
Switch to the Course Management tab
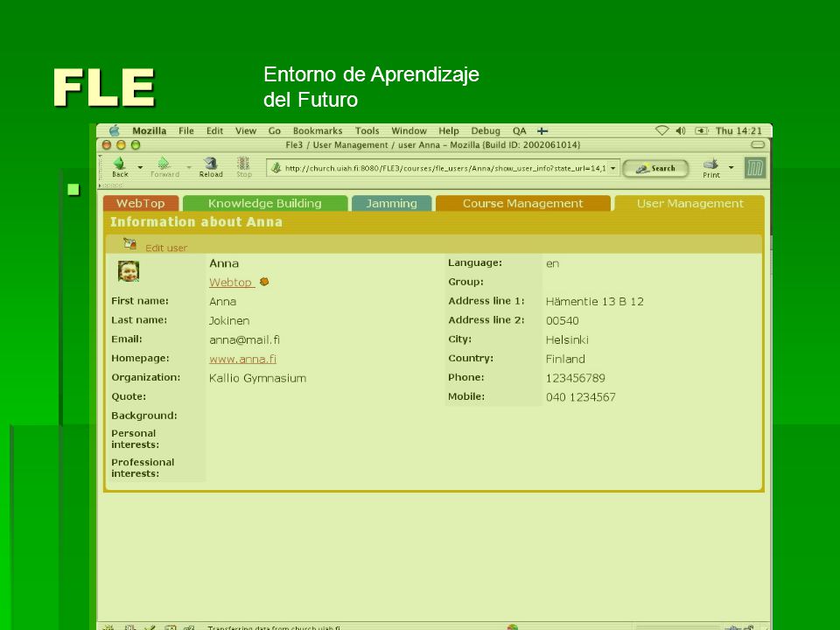(523, 204)
